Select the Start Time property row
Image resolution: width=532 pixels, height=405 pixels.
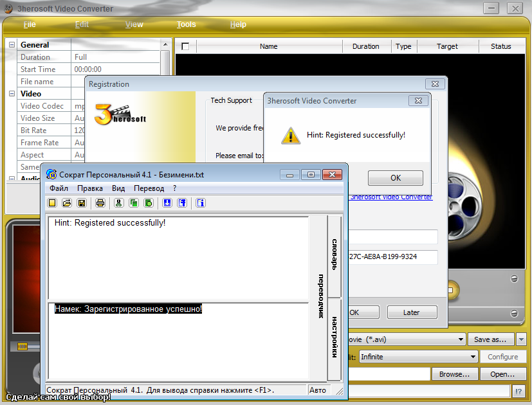(88, 69)
